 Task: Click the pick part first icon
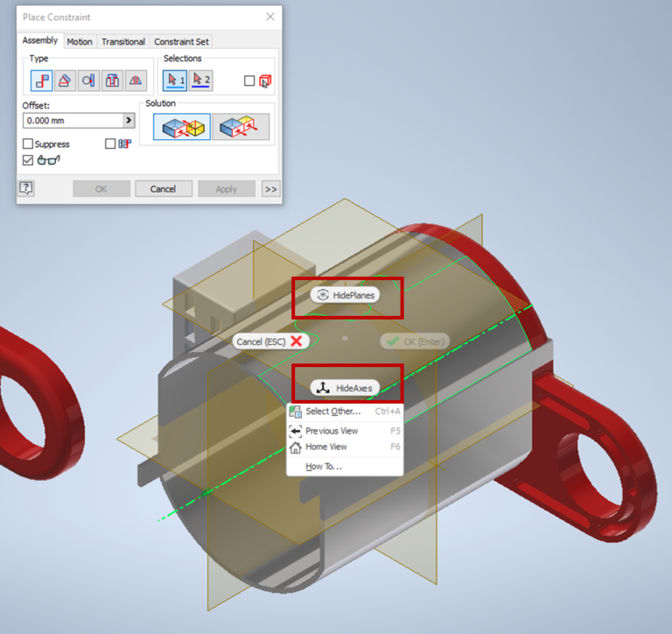[265, 81]
